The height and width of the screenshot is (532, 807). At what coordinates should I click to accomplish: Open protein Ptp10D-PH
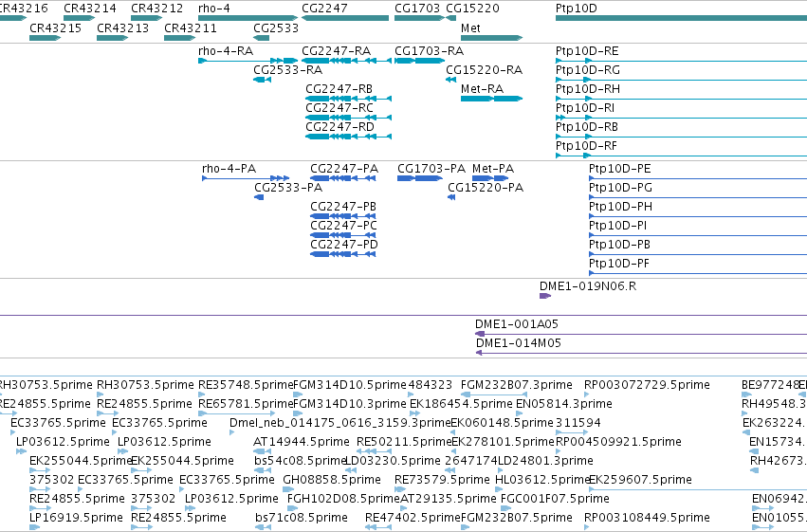(x=621, y=207)
